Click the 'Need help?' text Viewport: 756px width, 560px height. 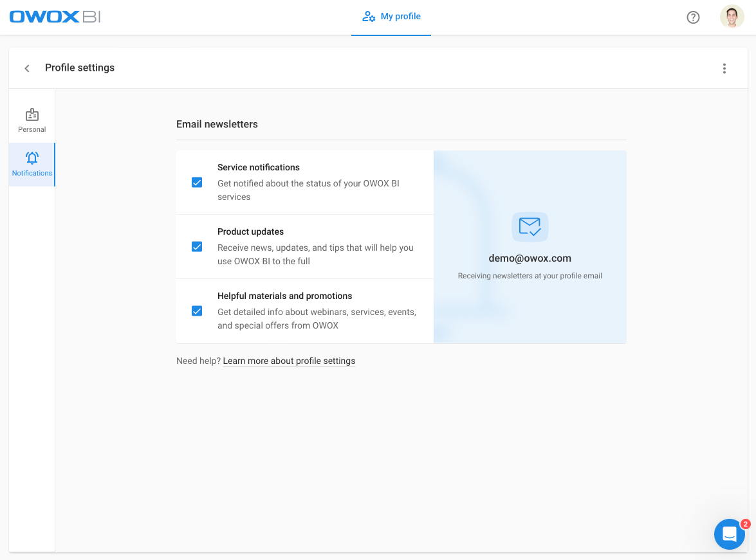point(198,361)
